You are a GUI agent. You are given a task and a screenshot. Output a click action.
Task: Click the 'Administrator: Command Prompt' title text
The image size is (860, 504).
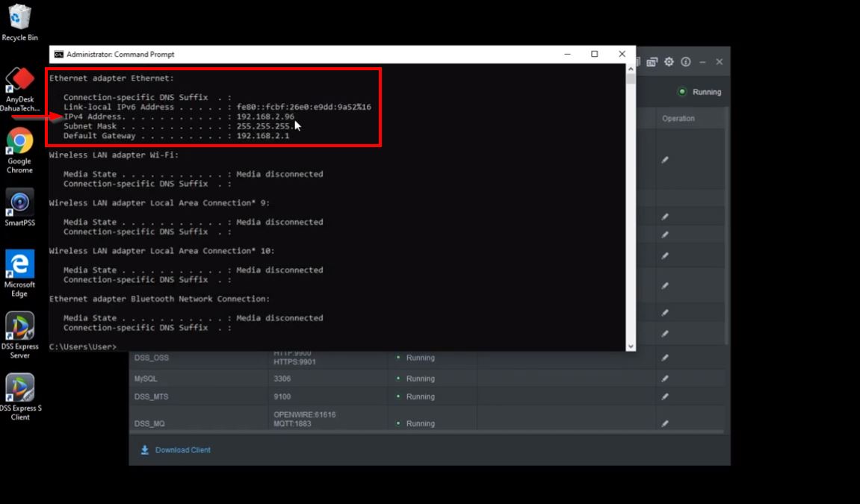tap(120, 55)
